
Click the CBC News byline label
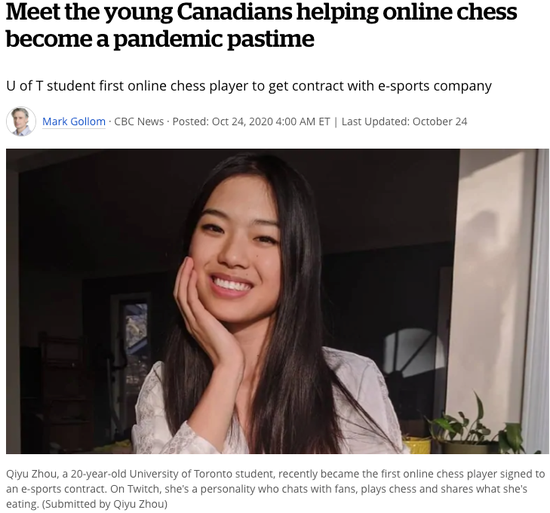(x=139, y=121)
